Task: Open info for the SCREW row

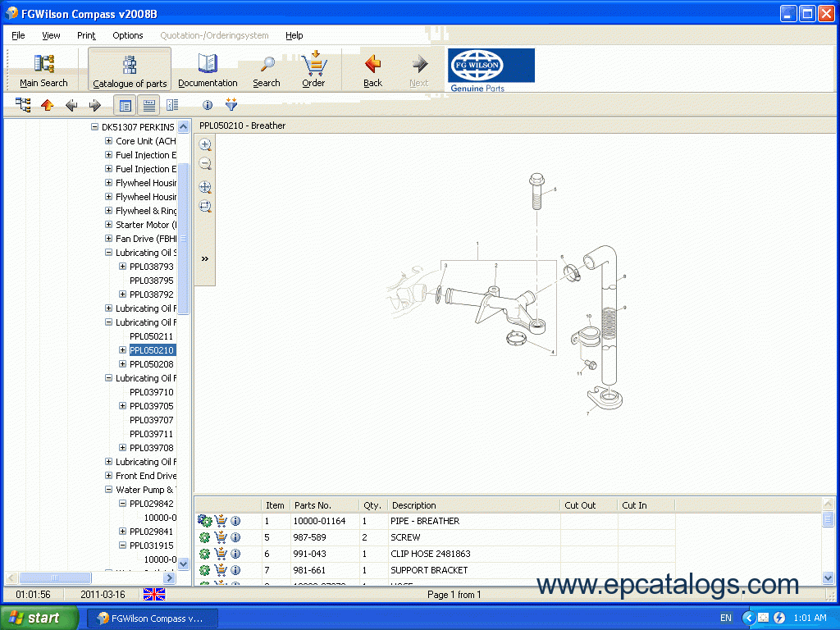Action: click(x=235, y=537)
